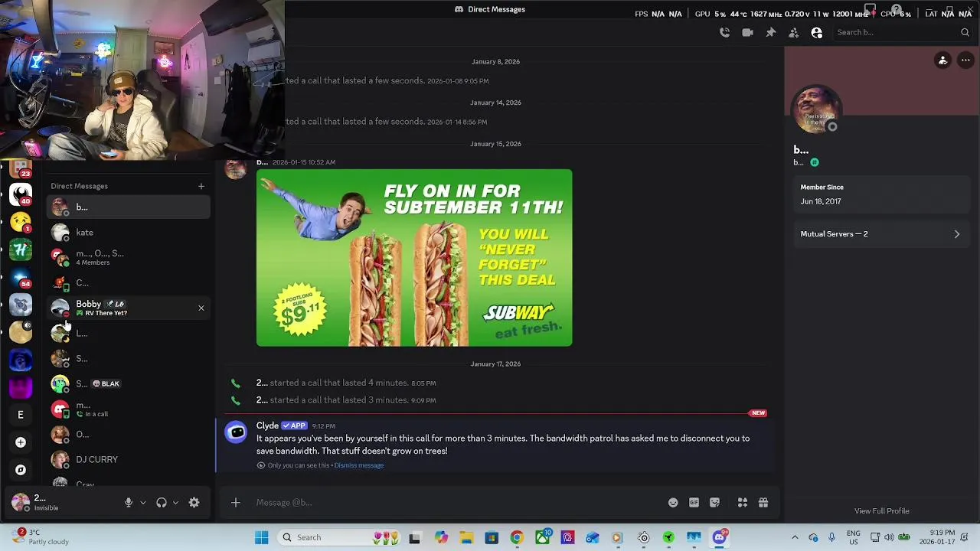The image size is (980, 551).
Task: Create a new DM with plus icon
Action: click(201, 186)
